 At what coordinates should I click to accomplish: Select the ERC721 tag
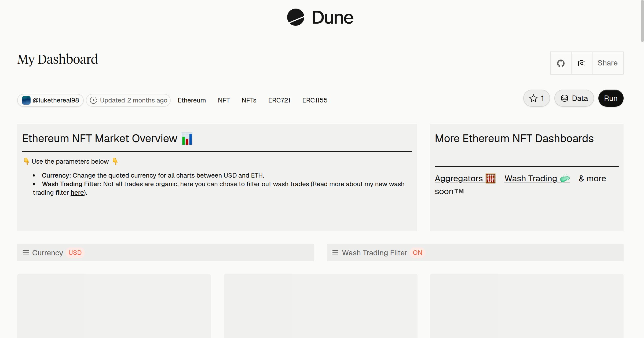(x=279, y=100)
